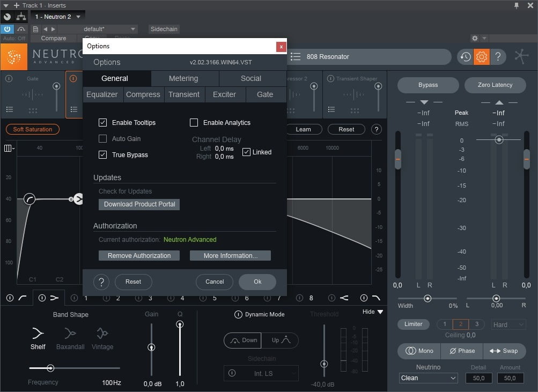Click Download Product Portal button
This screenshot has width=538, height=392.
click(139, 204)
